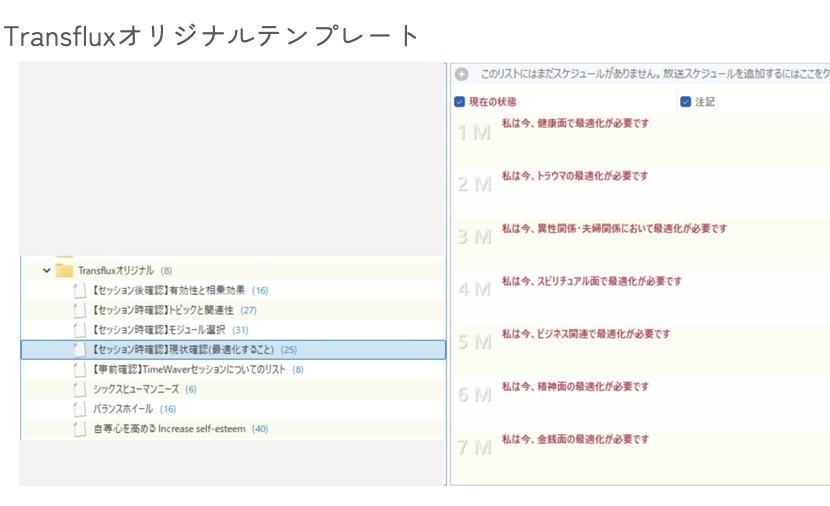Click the 1 M row number

point(474,133)
